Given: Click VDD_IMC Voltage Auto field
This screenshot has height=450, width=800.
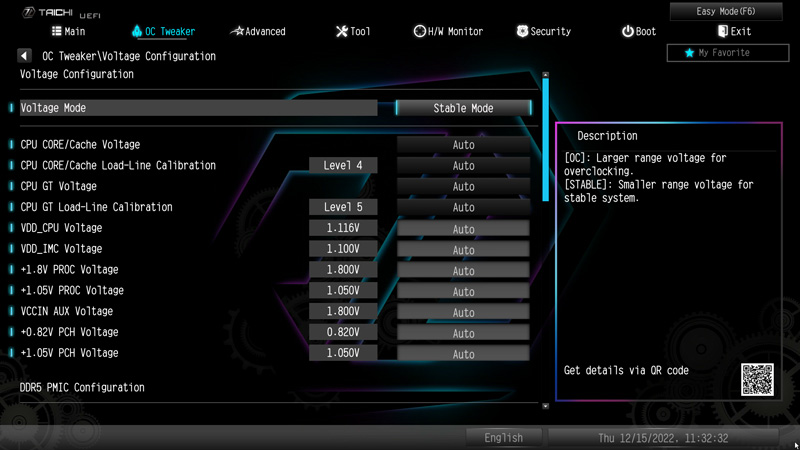Looking at the screenshot, I should (463, 250).
